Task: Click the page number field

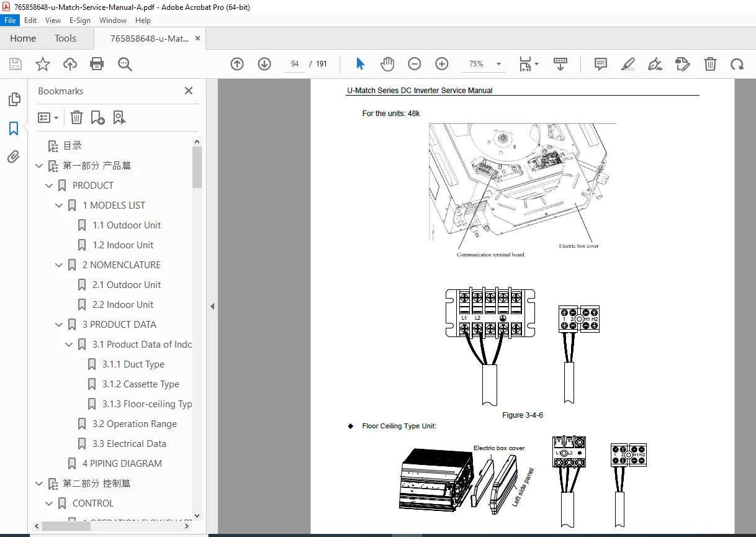Action: (x=295, y=64)
